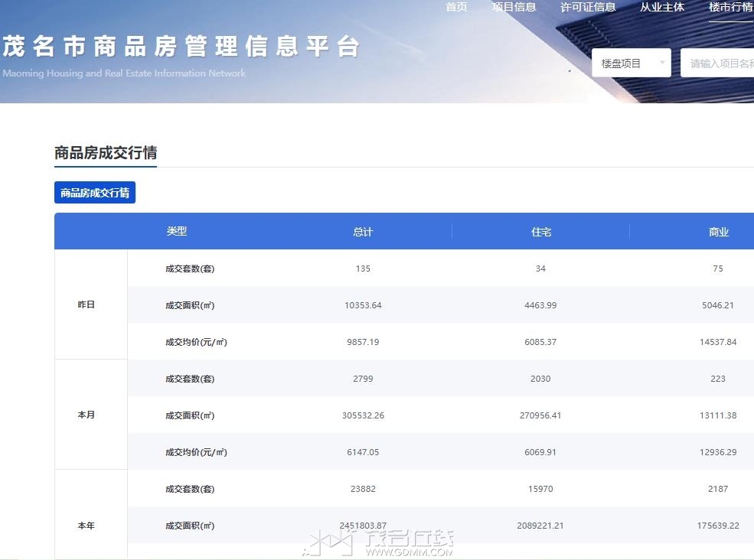Click the monthly area 13111.38
The image size is (754, 560).
pyautogui.click(x=718, y=415)
